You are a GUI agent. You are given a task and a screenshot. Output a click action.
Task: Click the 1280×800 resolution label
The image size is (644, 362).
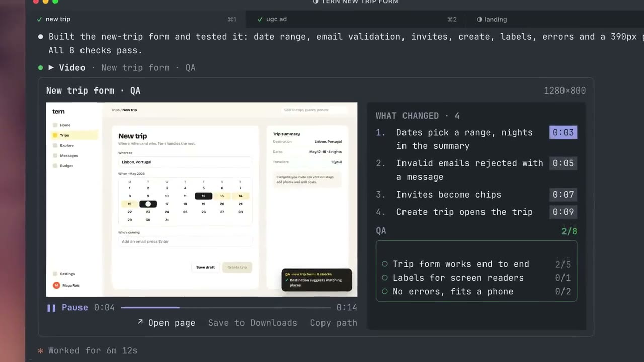click(x=565, y=90)
